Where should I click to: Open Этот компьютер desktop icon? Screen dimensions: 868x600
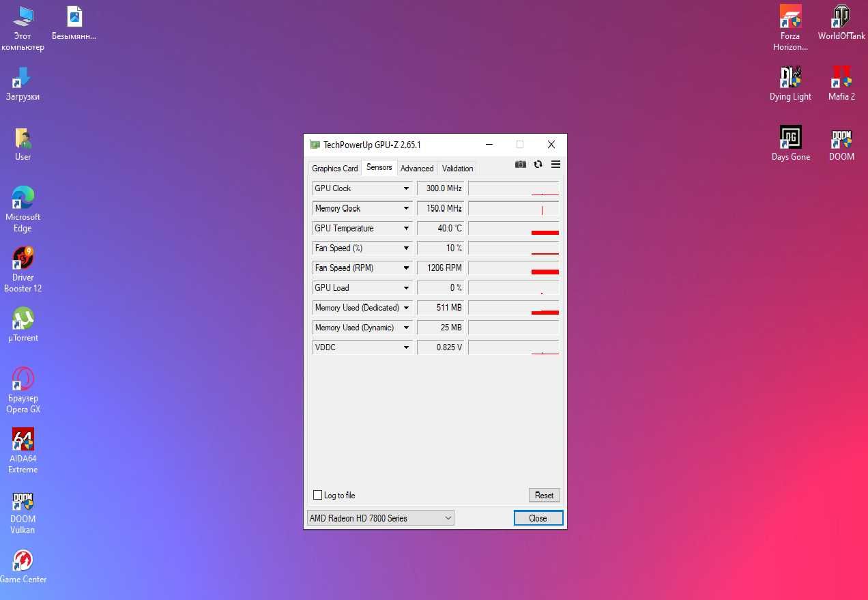coord(23,29)
